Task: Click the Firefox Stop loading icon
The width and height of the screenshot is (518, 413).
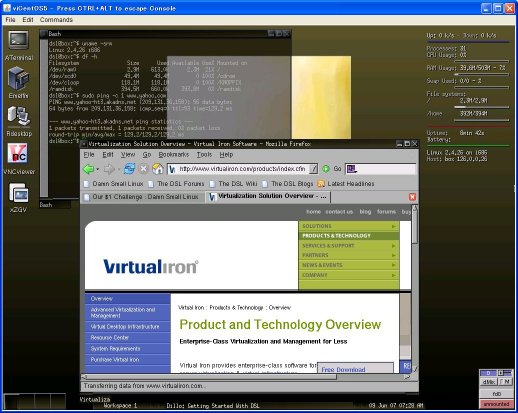Action: tap(143, 169)
